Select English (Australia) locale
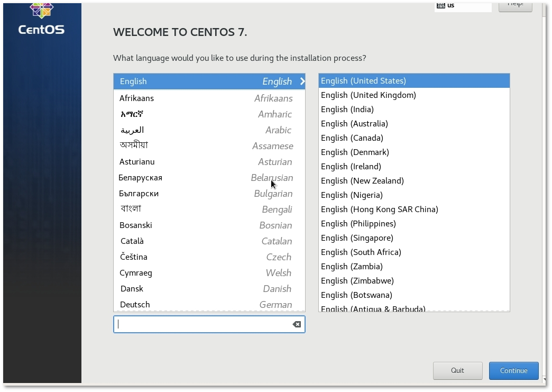The image size is (552, 392). (x=354, y=124)
